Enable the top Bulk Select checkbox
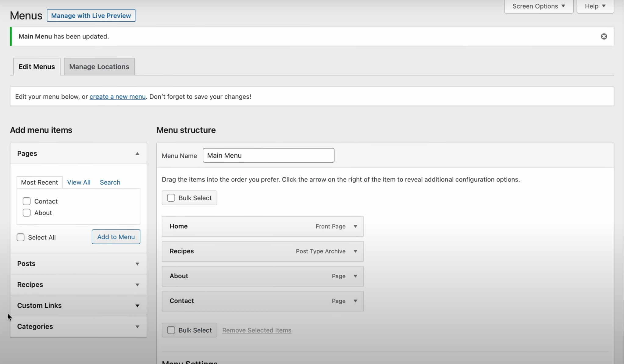 tap(171, 198)
